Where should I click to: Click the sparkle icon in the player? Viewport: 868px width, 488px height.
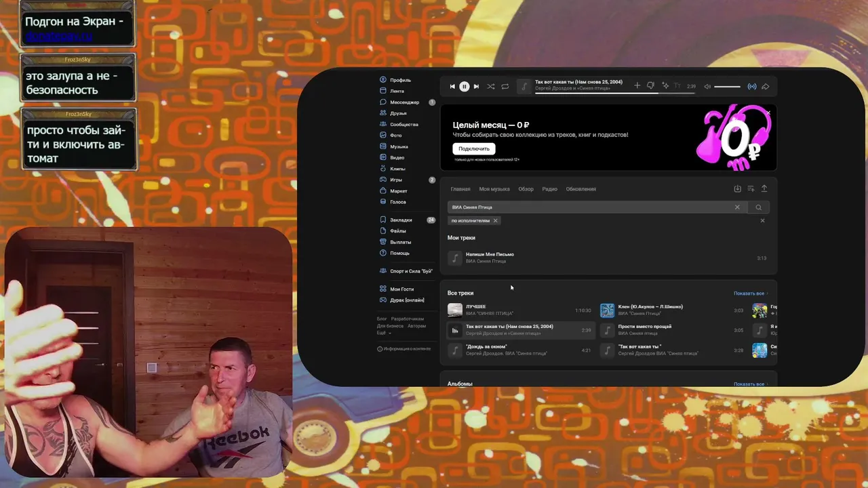pyautogui.click(x=665, y=86)
